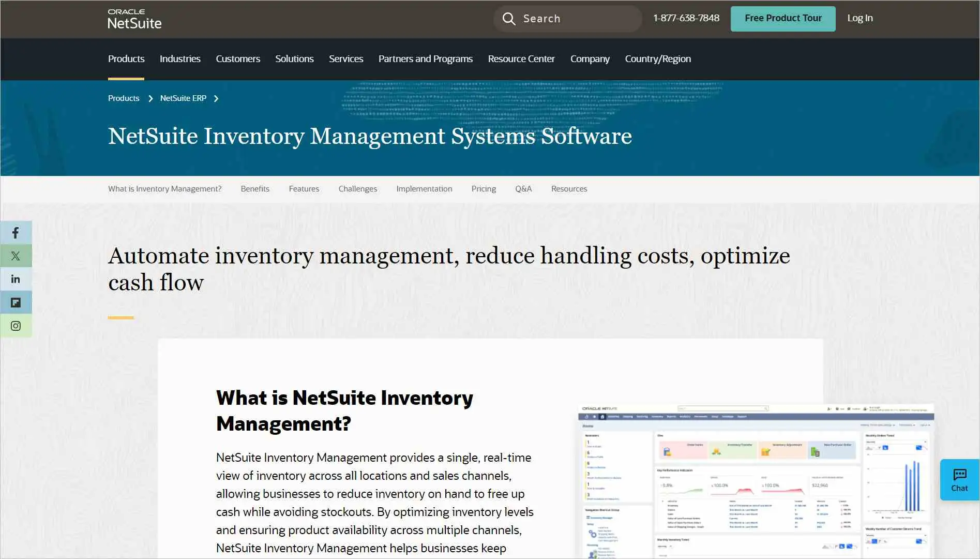Select the Benefits section tab
Image resolution: width=980 pixels, height=559 pixels.
tap(254, 189)
